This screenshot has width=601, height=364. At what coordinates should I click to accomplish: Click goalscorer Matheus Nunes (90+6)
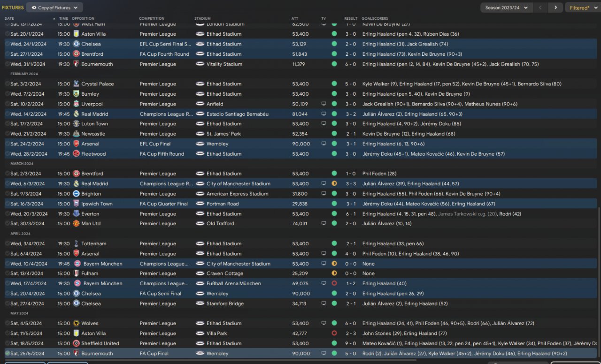491,104
